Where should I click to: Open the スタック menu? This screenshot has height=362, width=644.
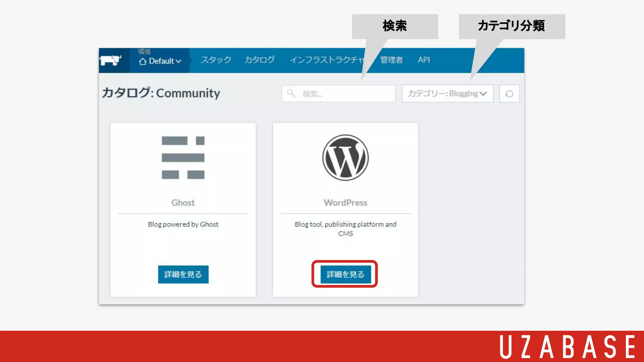tap(216, 60)
